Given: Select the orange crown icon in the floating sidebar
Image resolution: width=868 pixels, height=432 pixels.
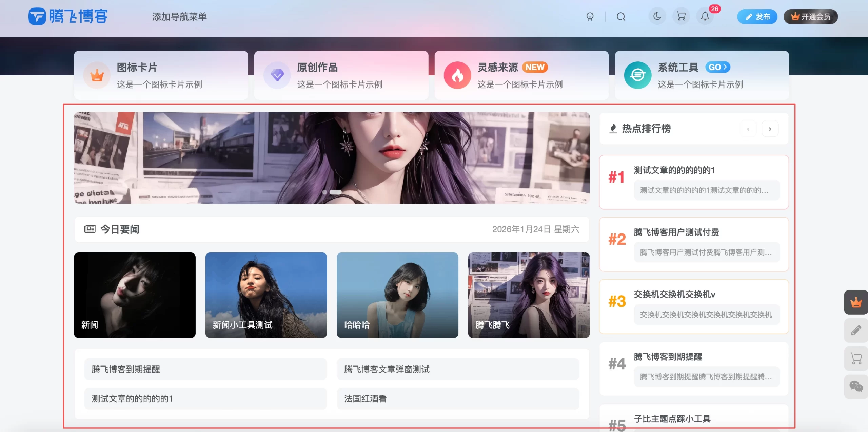Looking at the screenshot, I should (x=856, y=302).
